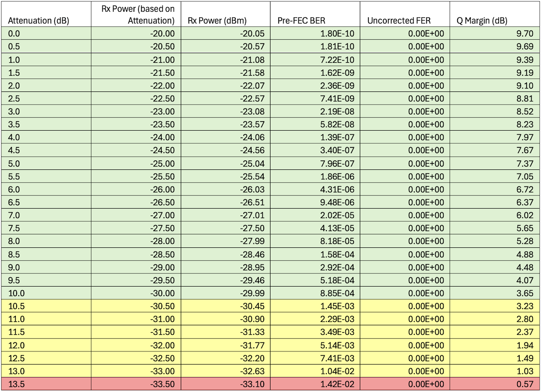Select Uncorrected FER cell in the 13.5 row
The height and width of the screenshot is (392, 541).
click(405, 384)
